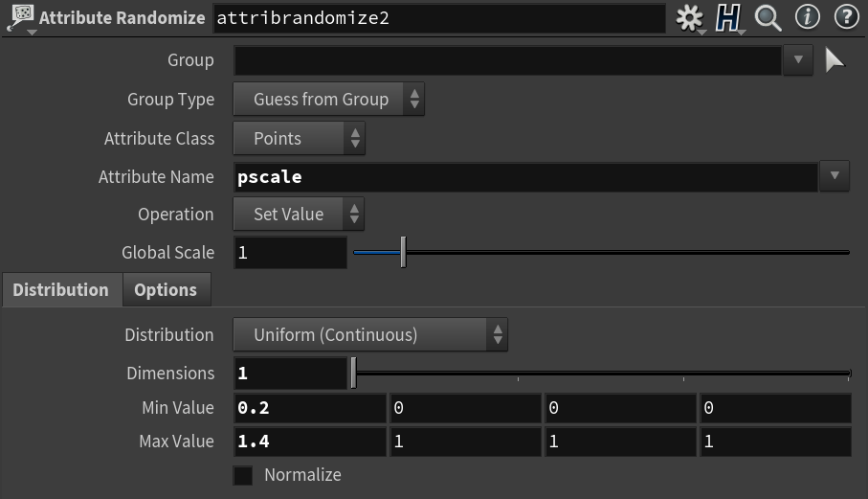Screen dimensions: 868x499
Task: Click the group selection arrow icon
Action: coord(835,59)
